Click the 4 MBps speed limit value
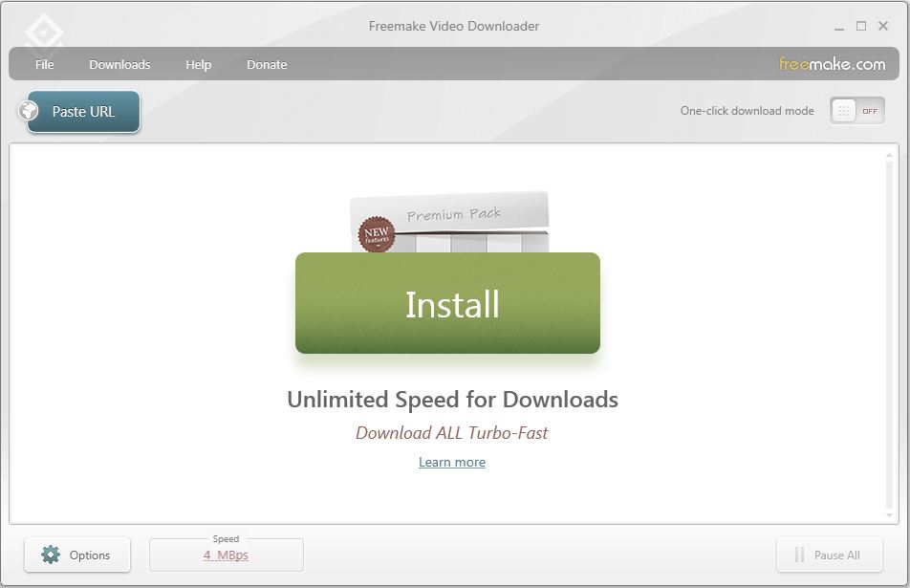The width and height of the screenshot is (910, 588). 226,555
